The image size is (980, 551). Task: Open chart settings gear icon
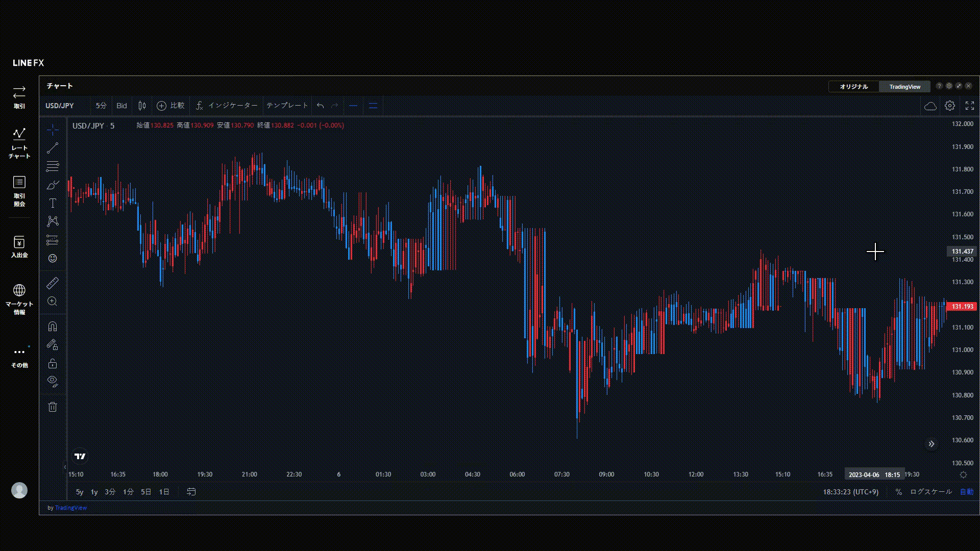pyautogui.click(x=949, y=106)
